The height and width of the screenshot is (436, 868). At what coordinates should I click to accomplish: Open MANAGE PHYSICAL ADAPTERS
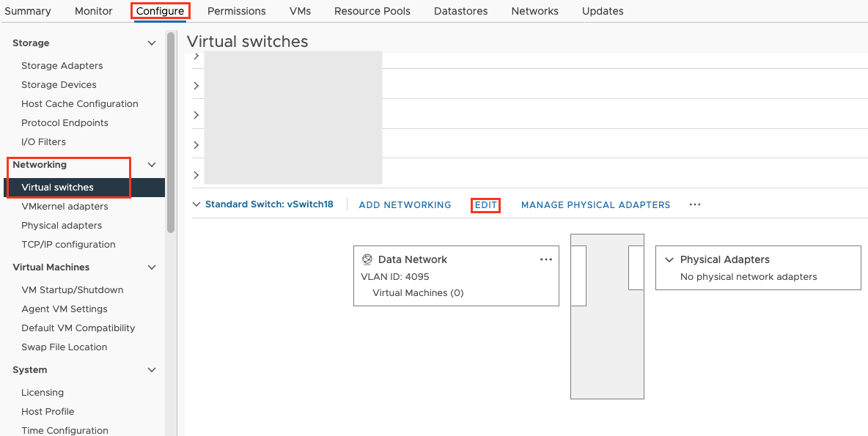595,204
